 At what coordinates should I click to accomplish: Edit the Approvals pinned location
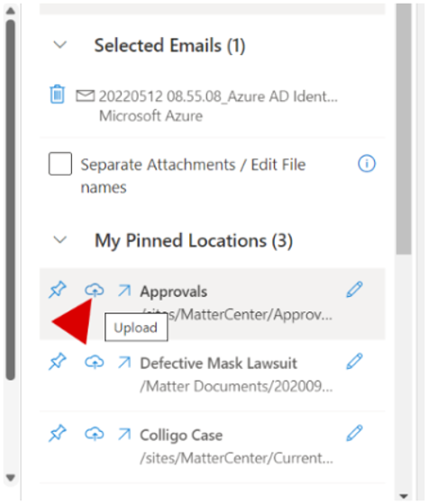coord(355,289)
